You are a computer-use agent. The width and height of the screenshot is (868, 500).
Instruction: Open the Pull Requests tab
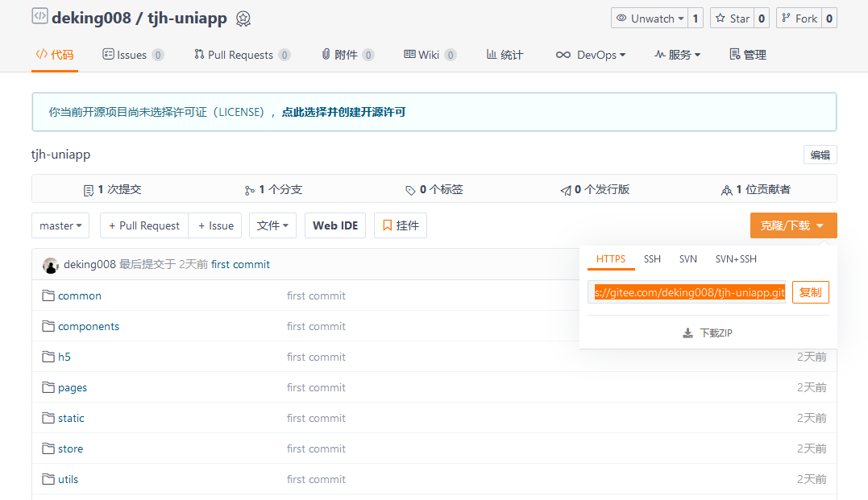(242, 55)
